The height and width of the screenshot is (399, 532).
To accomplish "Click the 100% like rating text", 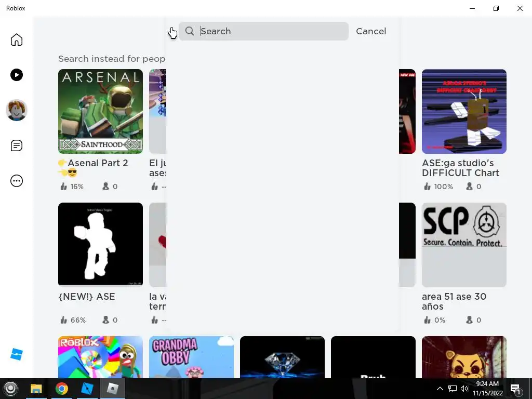I will point(444,187).
